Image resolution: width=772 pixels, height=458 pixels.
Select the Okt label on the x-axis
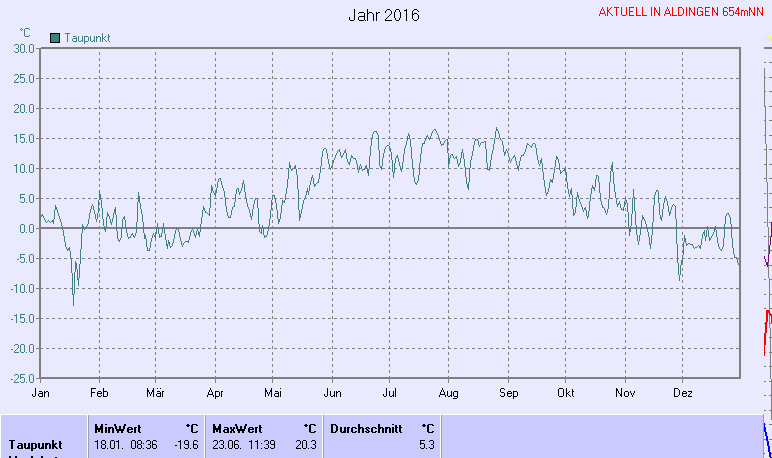click(566, 393)
